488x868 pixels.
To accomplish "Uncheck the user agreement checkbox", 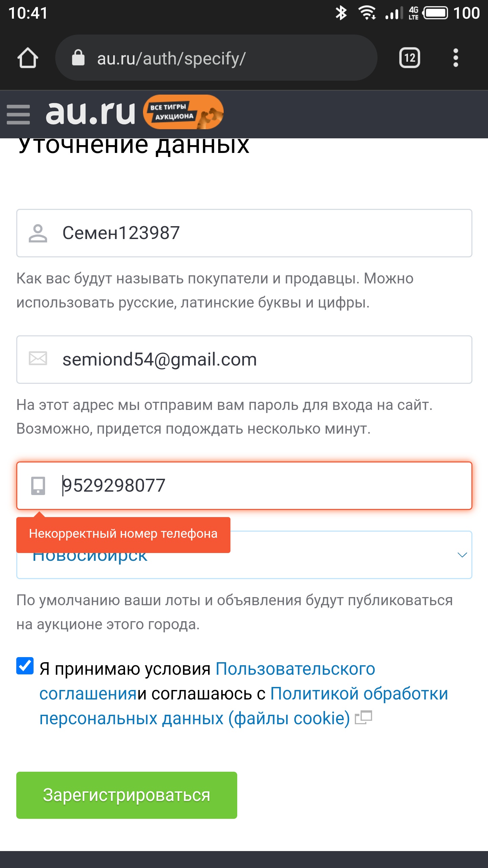I will click(25, 666).
